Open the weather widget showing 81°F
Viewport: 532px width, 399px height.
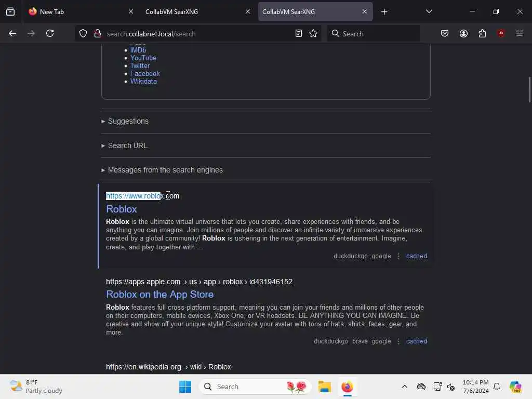coord(36,387)
